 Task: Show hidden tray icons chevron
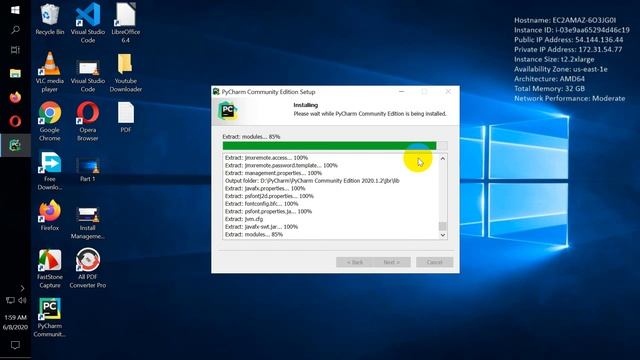pyautogui.click(x=22, y=288)
